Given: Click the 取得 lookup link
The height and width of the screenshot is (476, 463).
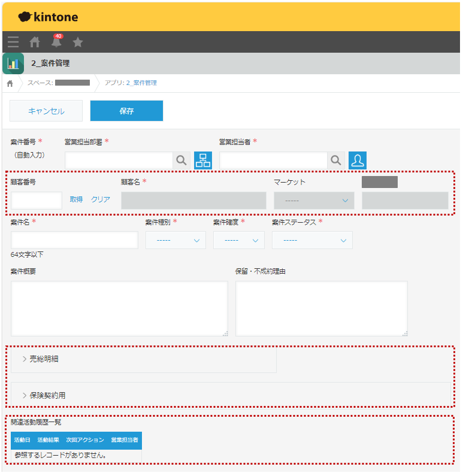Looking at the screenshot, I should tap(76, 200).
